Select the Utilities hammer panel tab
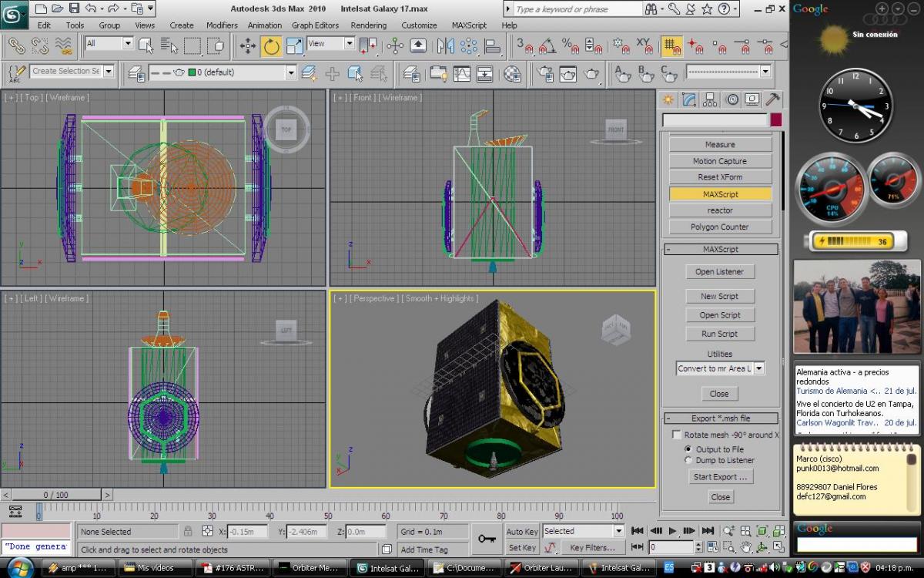Screen dimensions: 924x578 (x=772, y=99)
